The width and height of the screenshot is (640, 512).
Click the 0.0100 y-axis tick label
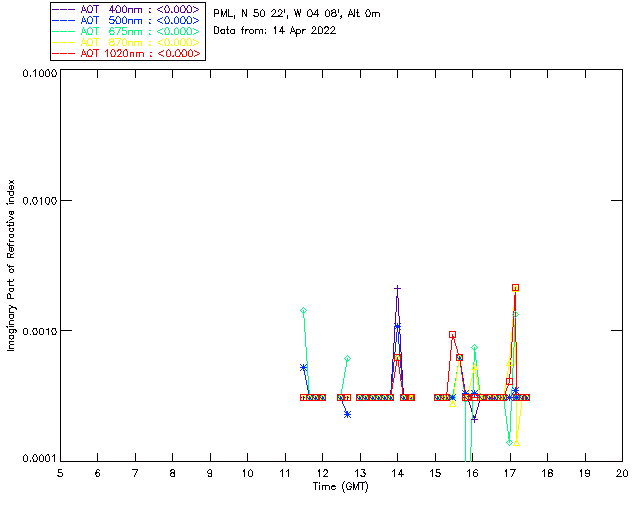point(39,201)
